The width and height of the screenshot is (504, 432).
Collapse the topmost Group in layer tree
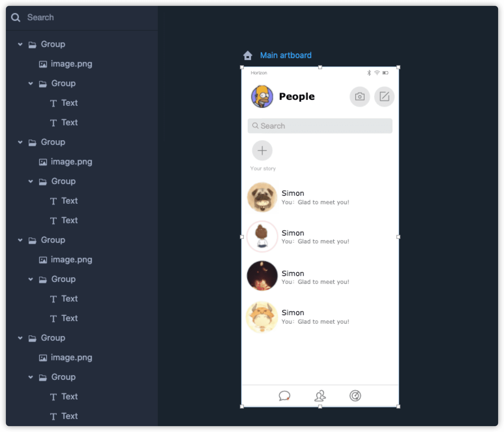(x=20, y=44)
